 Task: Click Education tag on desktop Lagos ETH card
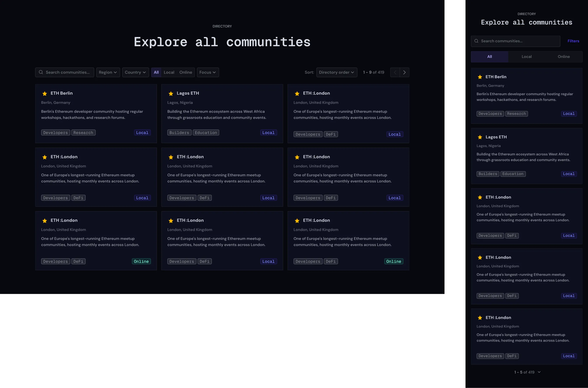click(206, 133)
